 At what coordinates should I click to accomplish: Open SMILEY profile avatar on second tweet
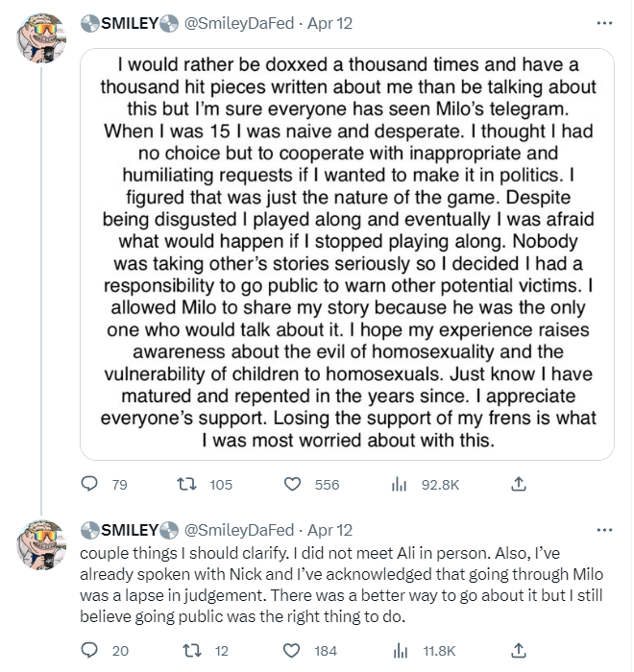[41, 544]
